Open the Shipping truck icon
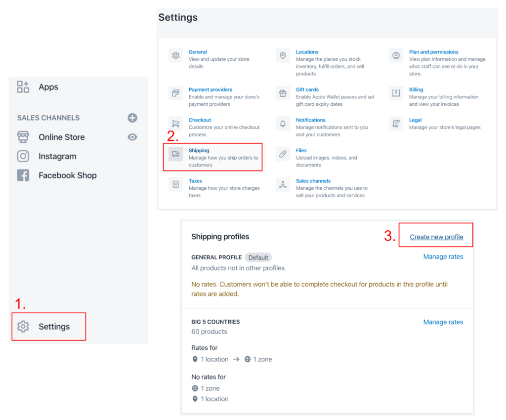Viewport: 506px width, 420px height. tap(175, 154)
